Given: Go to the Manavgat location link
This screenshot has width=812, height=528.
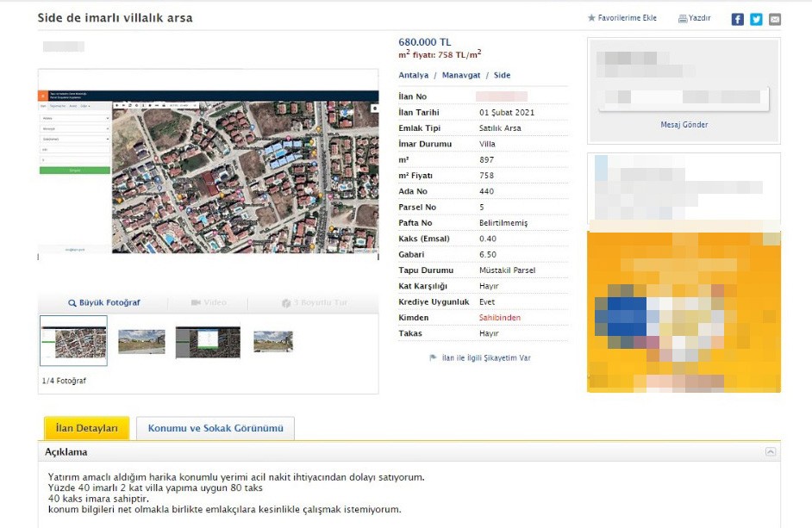Looking at the screenshot, I should tap(460, 76).
